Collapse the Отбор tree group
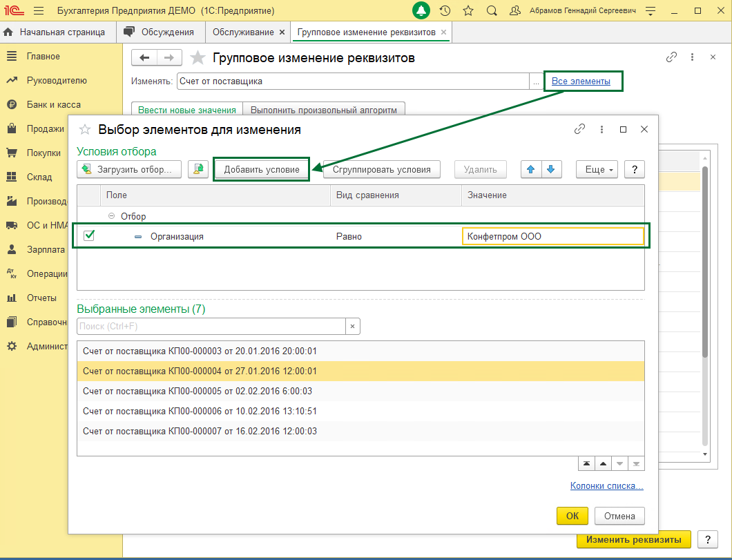The height and width of the screenshot is (560, 732). click(112, 216)
